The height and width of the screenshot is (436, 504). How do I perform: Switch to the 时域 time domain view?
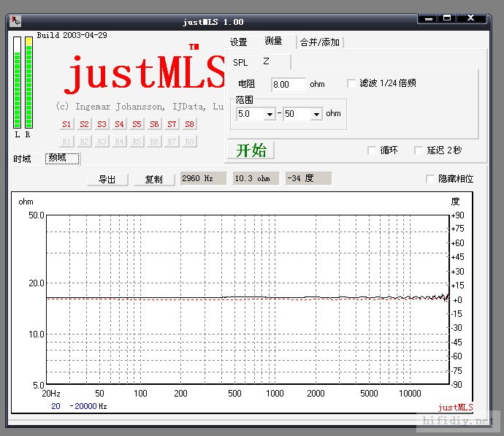coord(23,159)
